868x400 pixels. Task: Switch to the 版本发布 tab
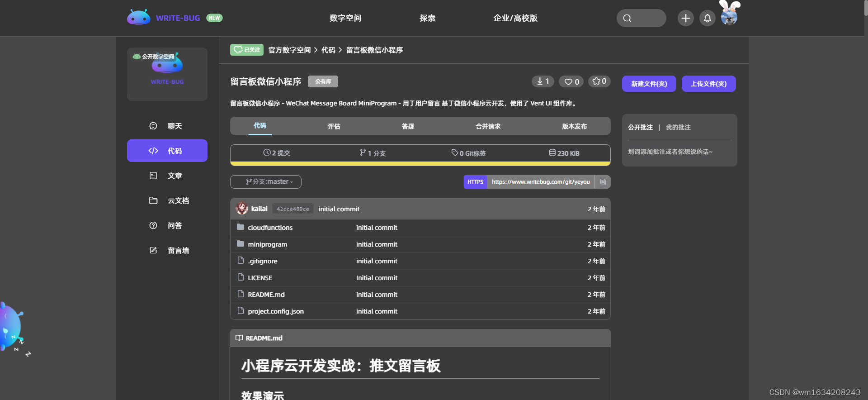pos(575,126)
